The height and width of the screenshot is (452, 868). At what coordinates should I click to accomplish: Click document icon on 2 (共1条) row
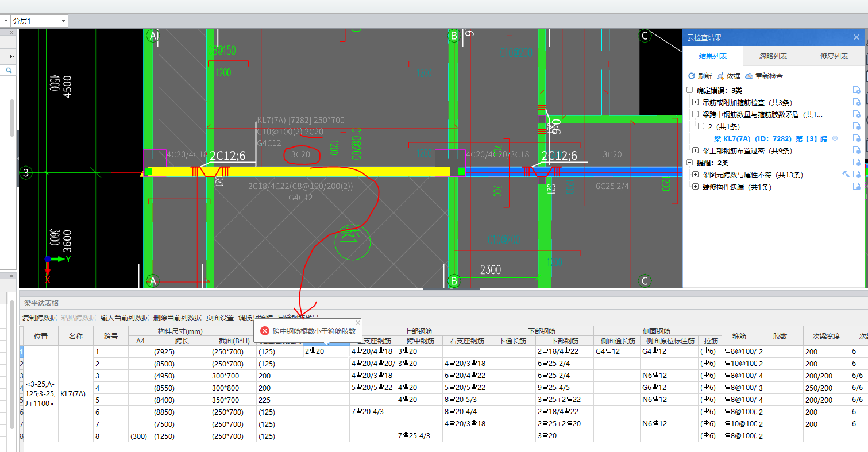(857, 126)
